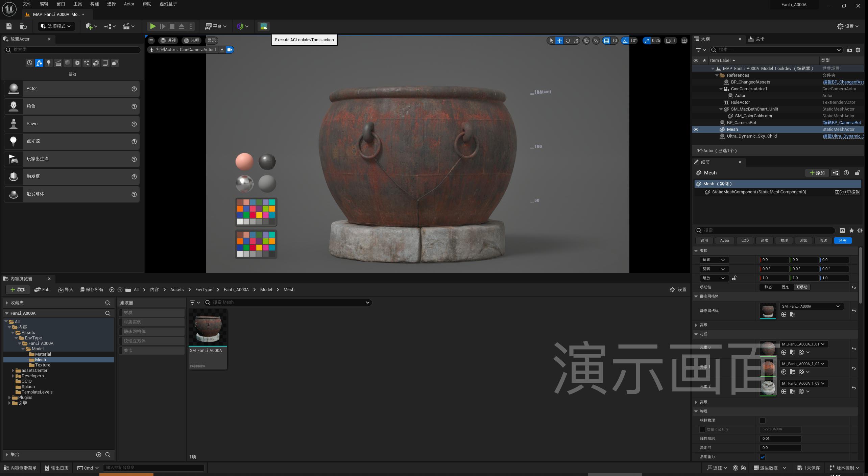The height and width of the screenshot is (476, 868).
Task: Expand the Developers folder in tree
Action: (x=13, y=376)
